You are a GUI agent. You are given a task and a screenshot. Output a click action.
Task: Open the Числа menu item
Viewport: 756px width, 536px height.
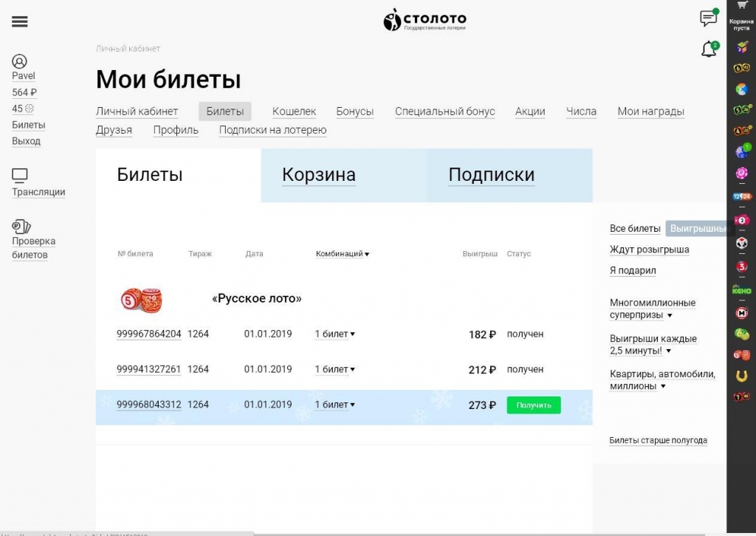click(581, 111)
